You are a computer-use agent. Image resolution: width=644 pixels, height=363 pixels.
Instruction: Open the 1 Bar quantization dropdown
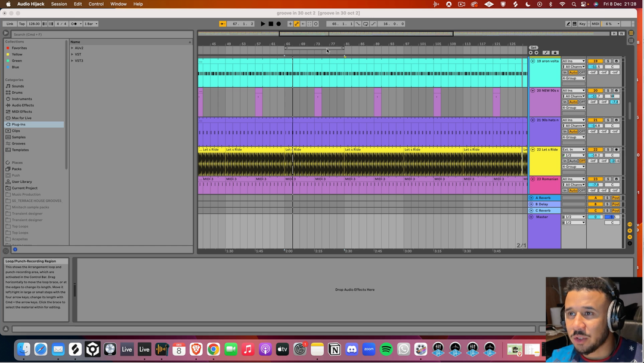click(x=91, y=24)
